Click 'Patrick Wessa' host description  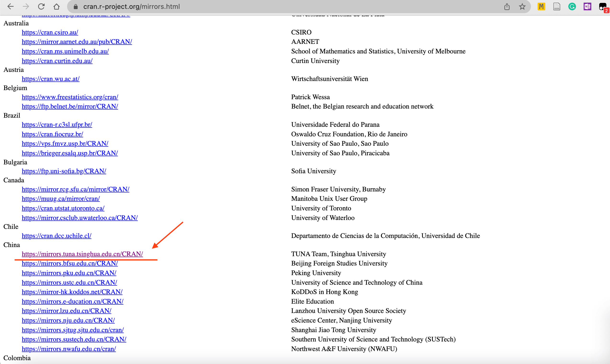[311, 97]
